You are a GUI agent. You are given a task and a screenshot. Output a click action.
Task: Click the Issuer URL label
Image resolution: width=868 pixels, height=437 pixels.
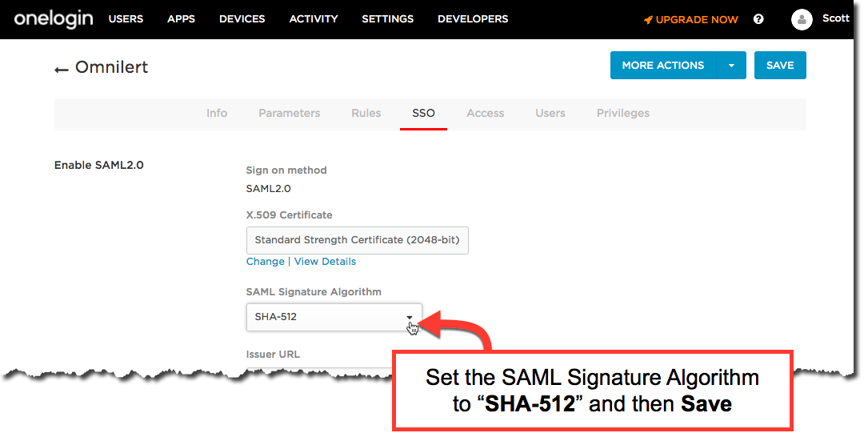point(273,355)
